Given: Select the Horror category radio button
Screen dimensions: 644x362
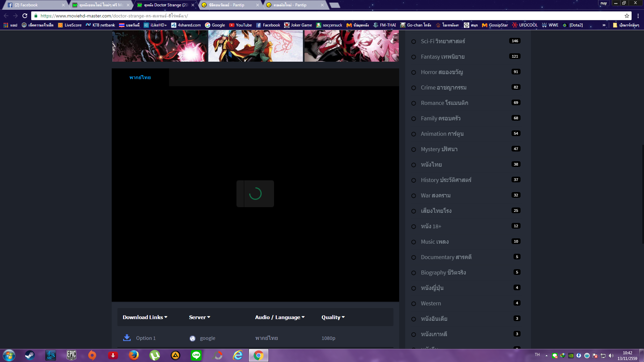Looking at the screenshot, I should (414, 72).
